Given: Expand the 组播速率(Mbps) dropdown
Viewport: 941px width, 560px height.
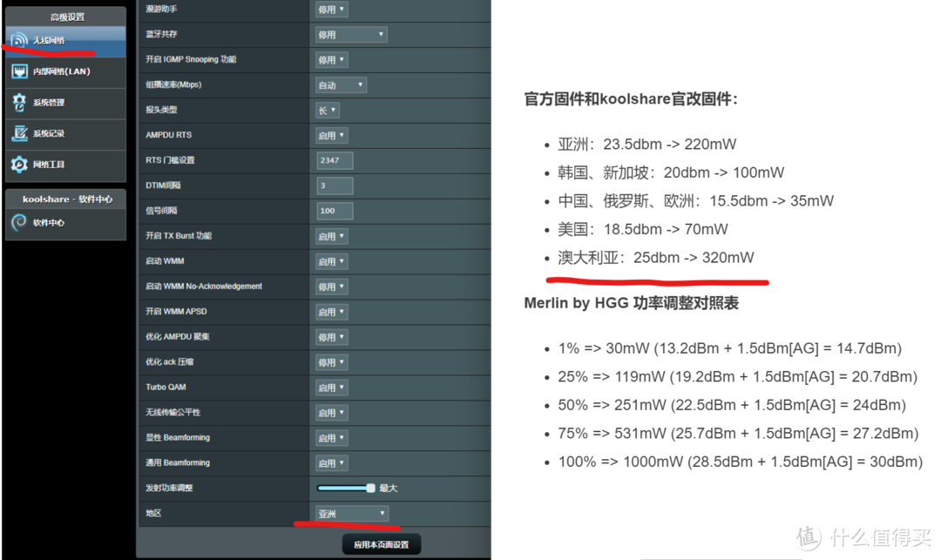Looking at the screenshot, I should (341, 85).
